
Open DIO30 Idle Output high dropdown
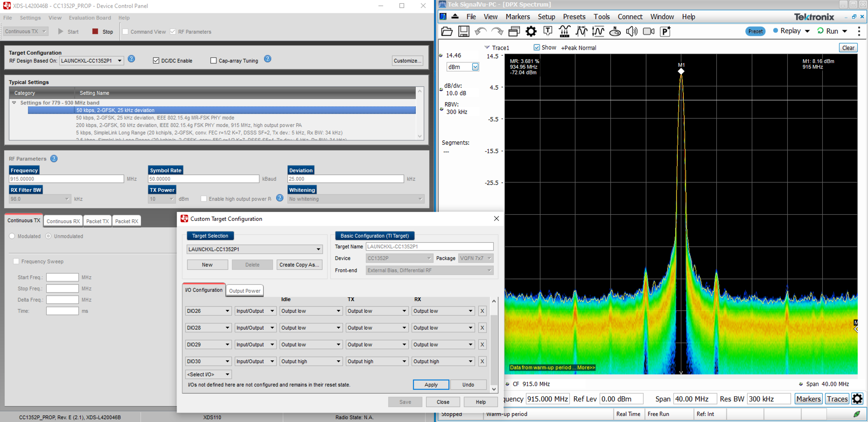[x=311, y=361]
